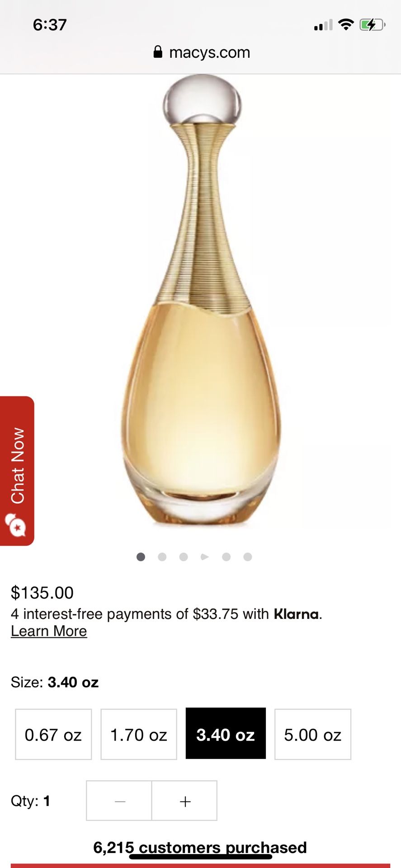This screenshot has width=401, height=868.
Task: Tap the battery charging icon
Action: click(x=372, y=24)
